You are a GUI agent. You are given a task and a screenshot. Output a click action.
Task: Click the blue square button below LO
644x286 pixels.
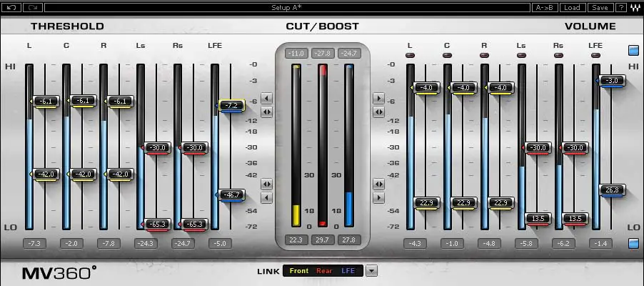click(x=634, y=244)
